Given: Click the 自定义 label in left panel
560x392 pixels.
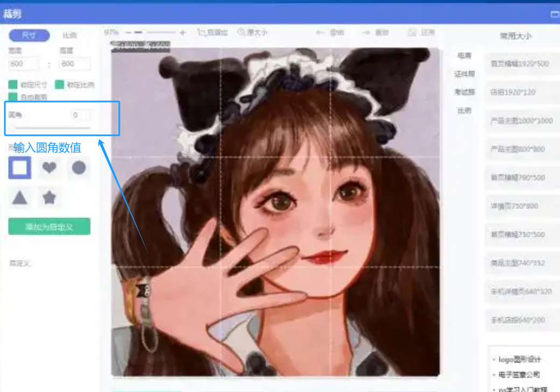Looking at the screenshot, I should point(20,263).
